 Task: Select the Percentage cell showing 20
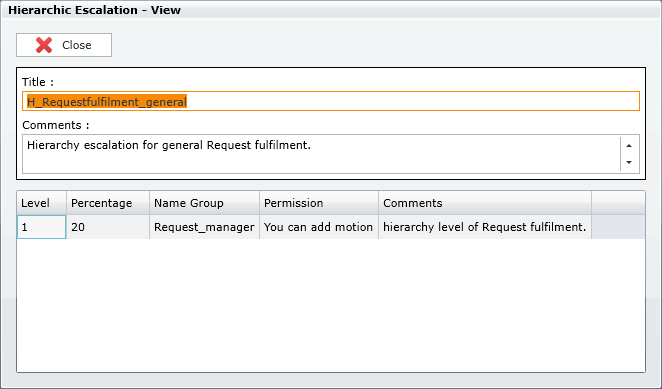(108, 227)
